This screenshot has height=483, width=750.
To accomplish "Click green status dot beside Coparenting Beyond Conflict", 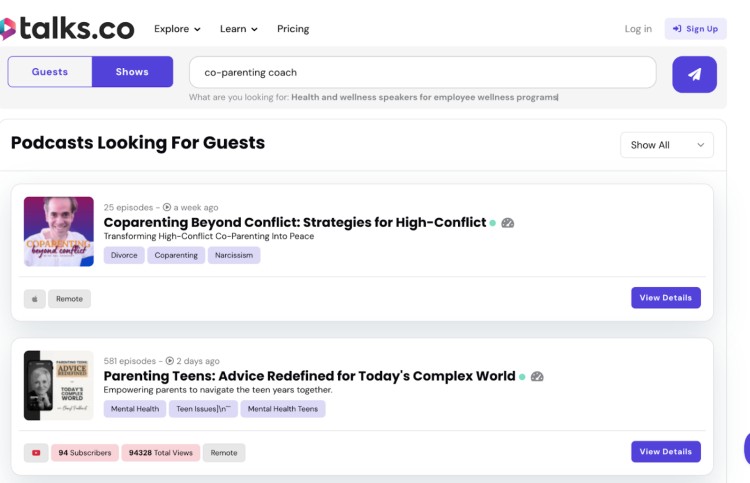I will click(492, 223).
